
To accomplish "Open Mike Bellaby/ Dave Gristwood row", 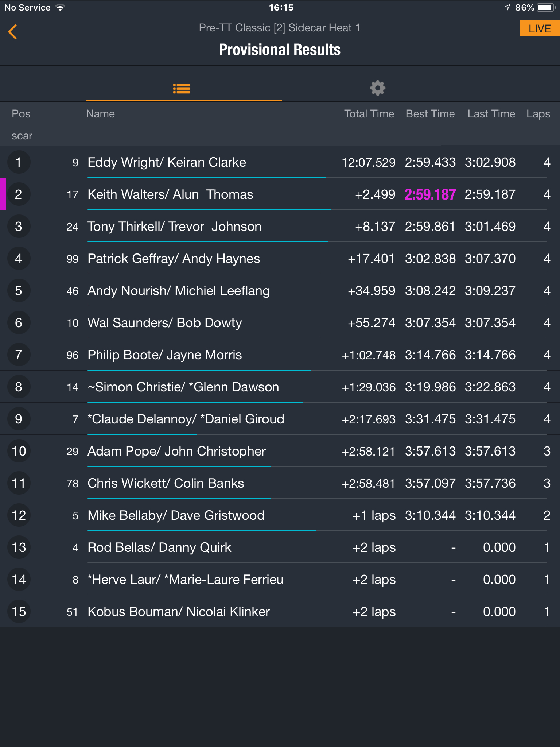I will click(x=280, y=515).
